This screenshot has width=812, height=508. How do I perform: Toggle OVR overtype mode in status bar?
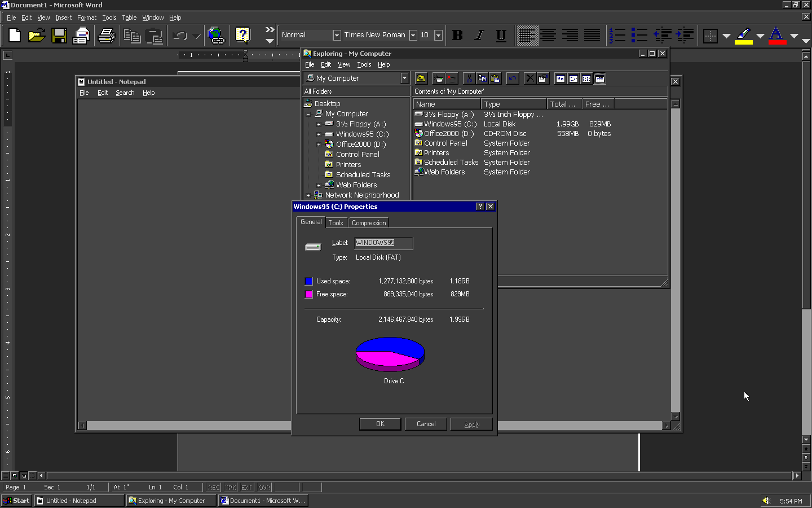pyautogui.click(x=264, y=487)
